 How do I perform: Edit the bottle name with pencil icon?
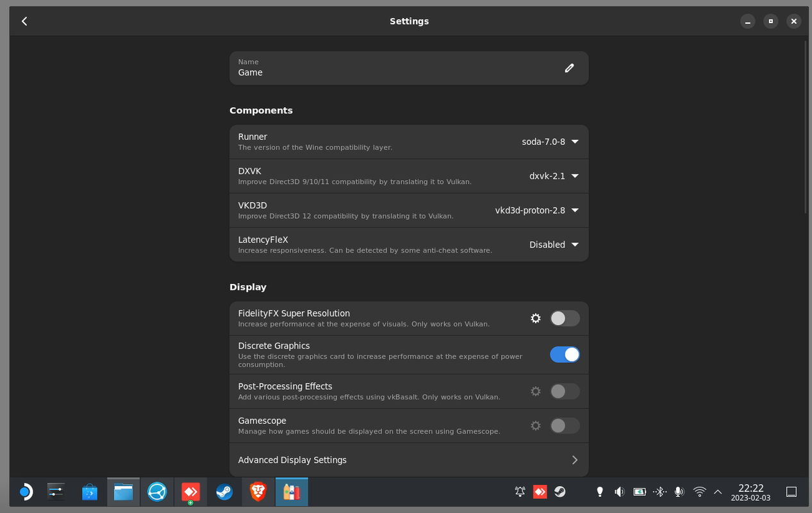(x=569, y=68)
